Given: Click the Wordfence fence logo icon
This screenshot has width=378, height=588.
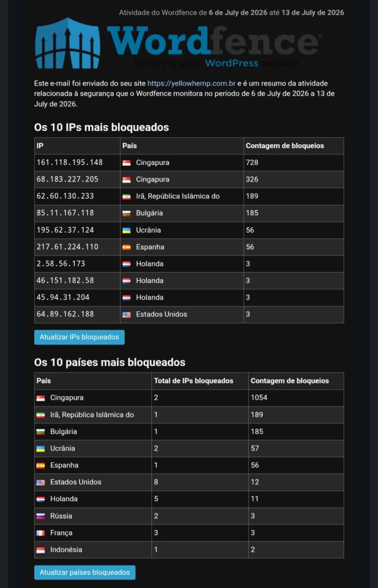Looking at the screenshot, I should click(x=68, y=43).
